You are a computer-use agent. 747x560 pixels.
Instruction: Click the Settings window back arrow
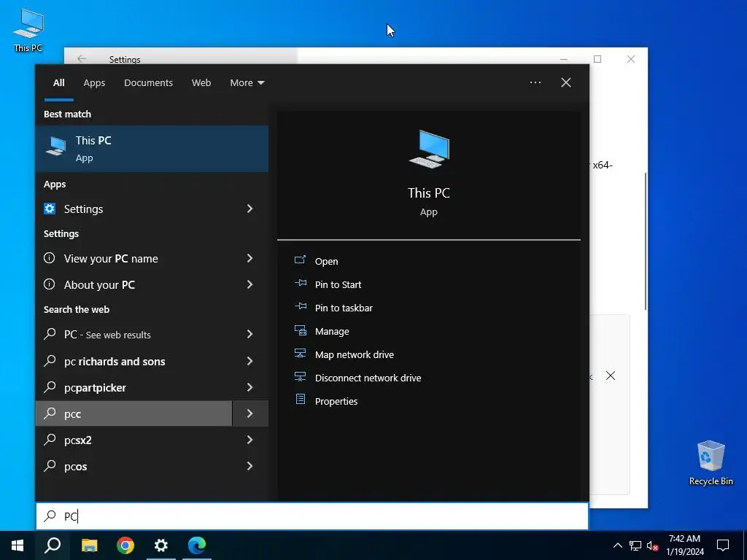click(82, 58)
